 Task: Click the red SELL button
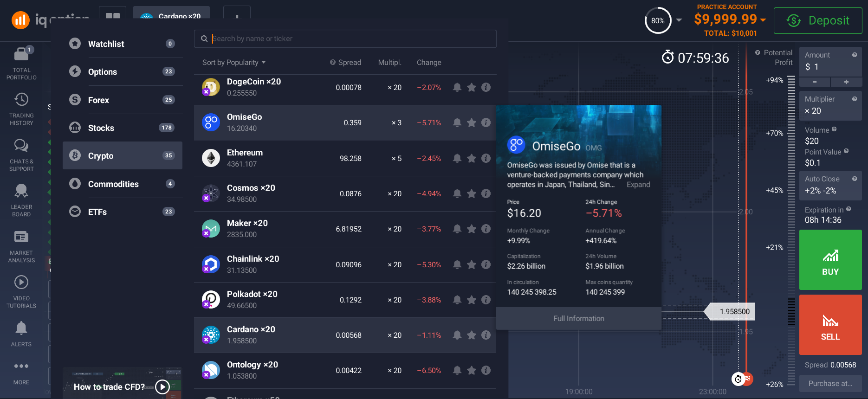830,325
